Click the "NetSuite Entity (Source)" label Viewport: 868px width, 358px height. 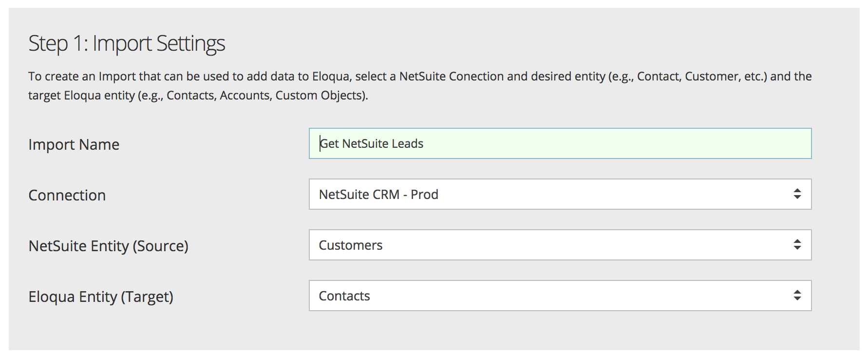click(x=109, y=246)
